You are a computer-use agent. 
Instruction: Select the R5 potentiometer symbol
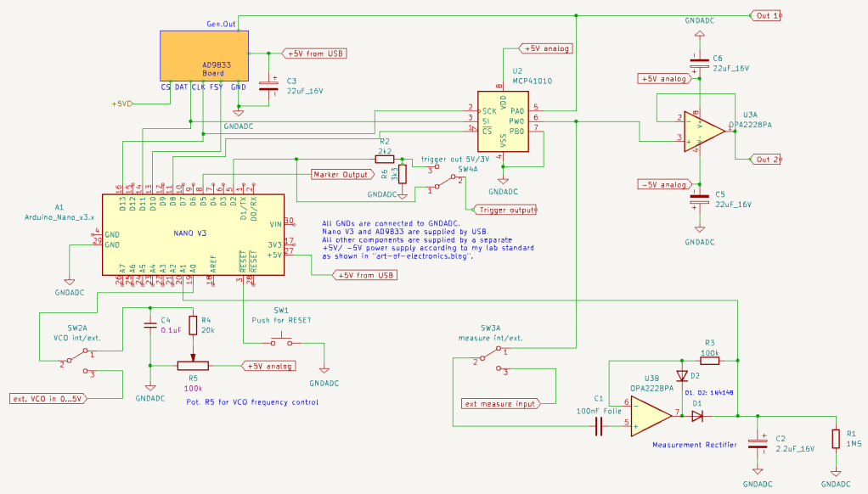pyautogui.click(x=194, y=366)
